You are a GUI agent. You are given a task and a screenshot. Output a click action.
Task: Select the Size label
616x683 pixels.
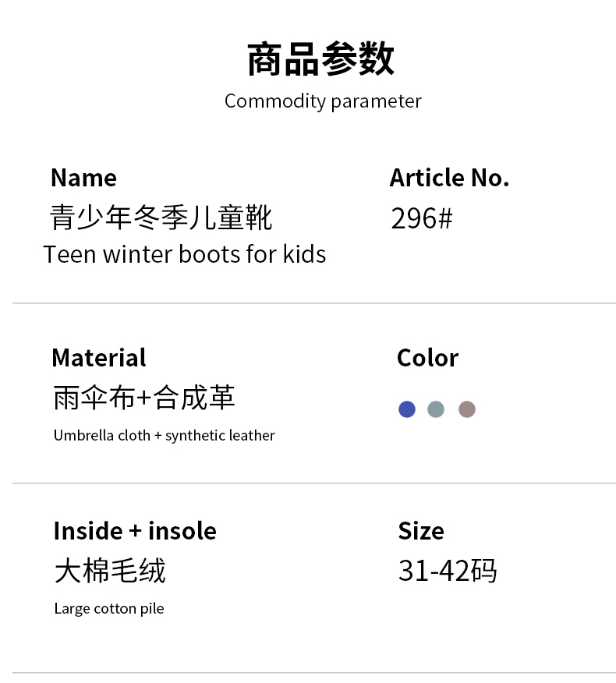[x=421, y=531]
